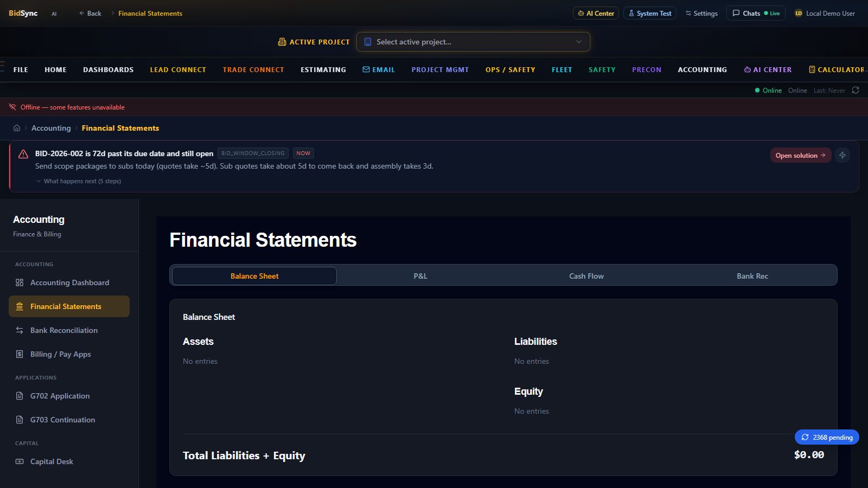Switch to the Cash Flow tab
The height and width of the screenshot is (488, 868).
pos(586,276)
